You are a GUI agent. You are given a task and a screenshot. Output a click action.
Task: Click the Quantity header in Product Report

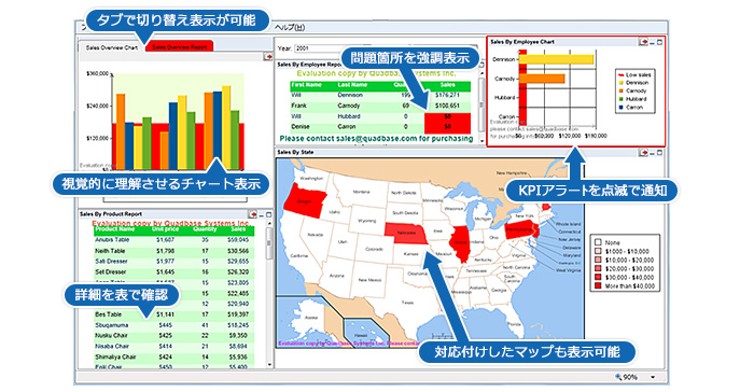point(205,229)
